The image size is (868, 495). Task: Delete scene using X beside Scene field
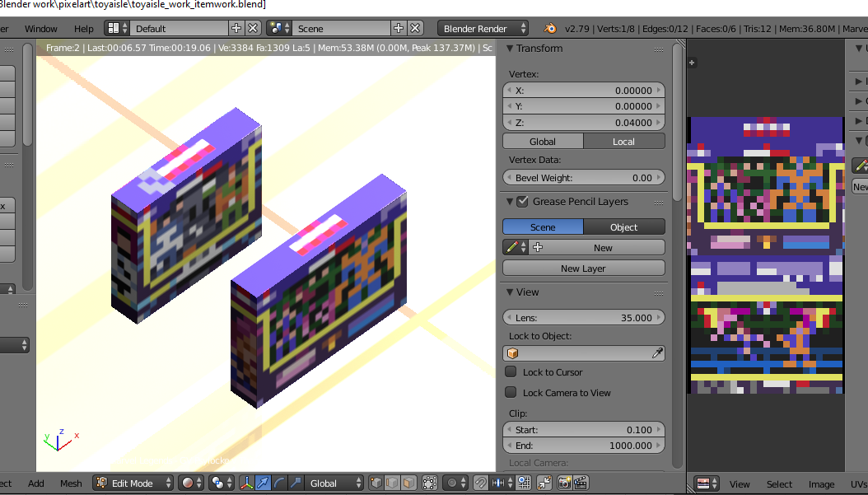coord(416,28)
